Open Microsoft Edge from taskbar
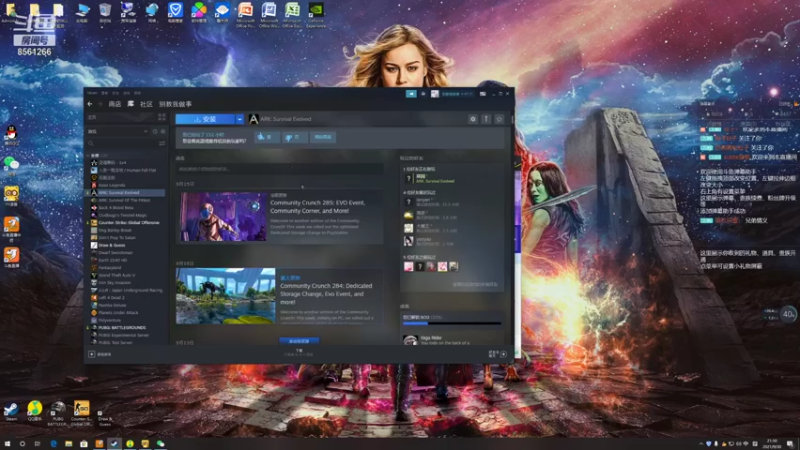 [x=53, y=444]
